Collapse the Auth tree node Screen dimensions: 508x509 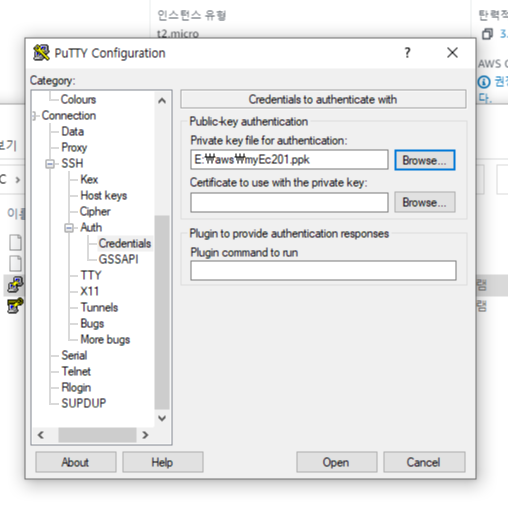pyautogui.click(x=69, y=228)
